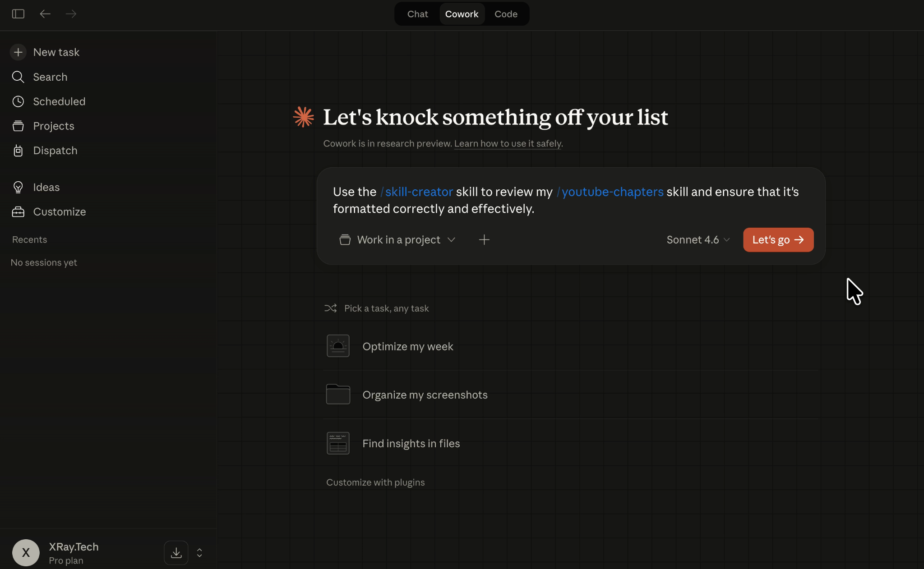Open Scheduled tasks (clock icon)
924x569 pixels.
coord(59,101)
